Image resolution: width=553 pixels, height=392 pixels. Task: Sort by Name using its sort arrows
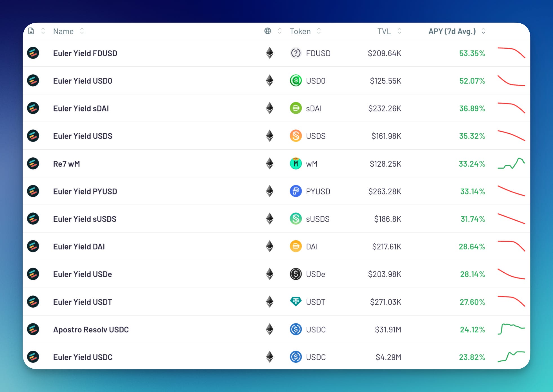(x=82, y=31)
